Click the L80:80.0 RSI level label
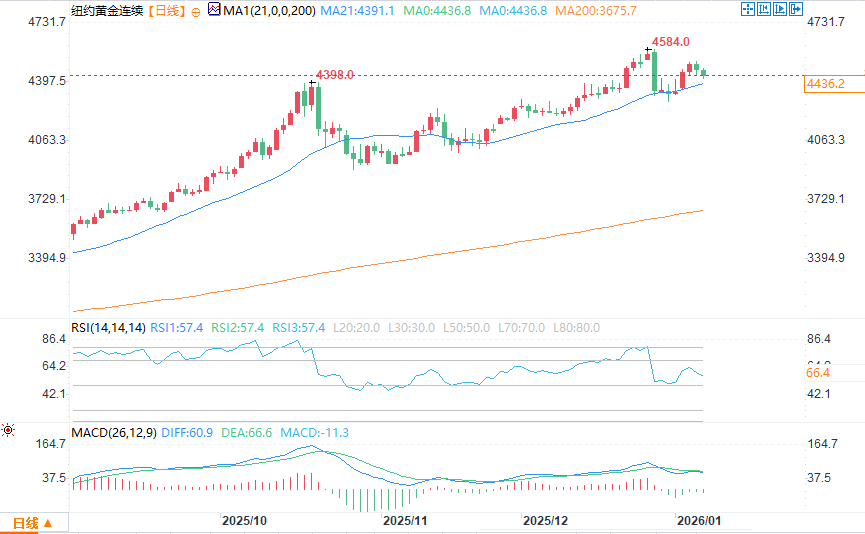Image resolution: width=865 pixels, height=534 pixels. [576, 328]
